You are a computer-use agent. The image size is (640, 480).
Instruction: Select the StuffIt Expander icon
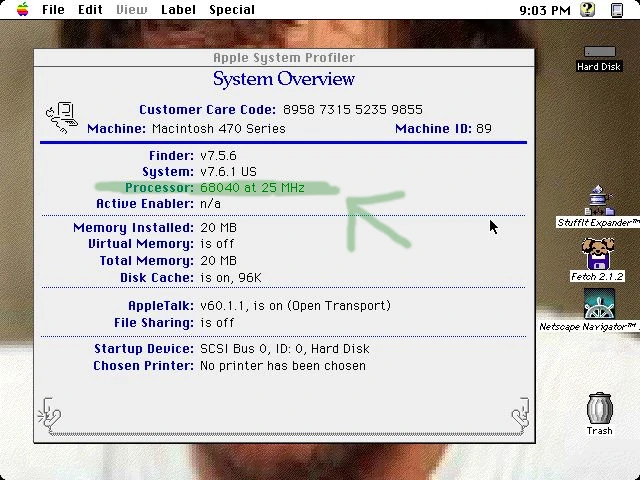point(598,200)
